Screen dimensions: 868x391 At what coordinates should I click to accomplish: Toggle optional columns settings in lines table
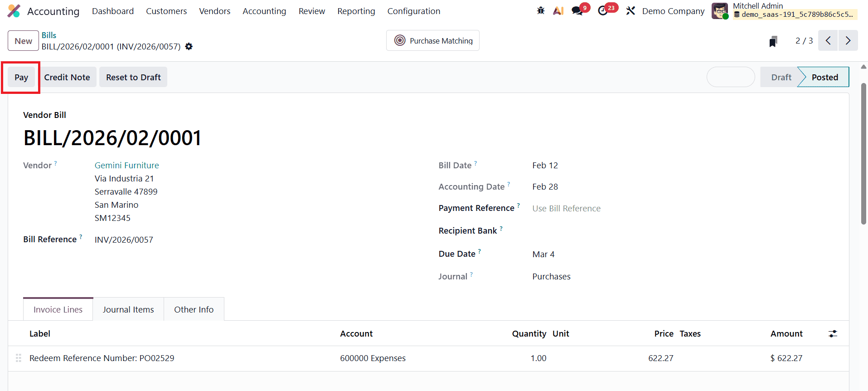tap(833, 334)
